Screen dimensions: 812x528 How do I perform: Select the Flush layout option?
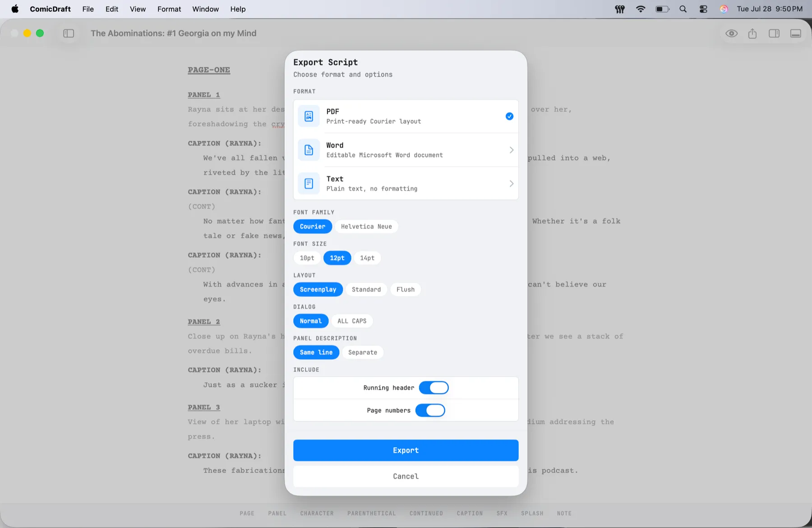406,290
